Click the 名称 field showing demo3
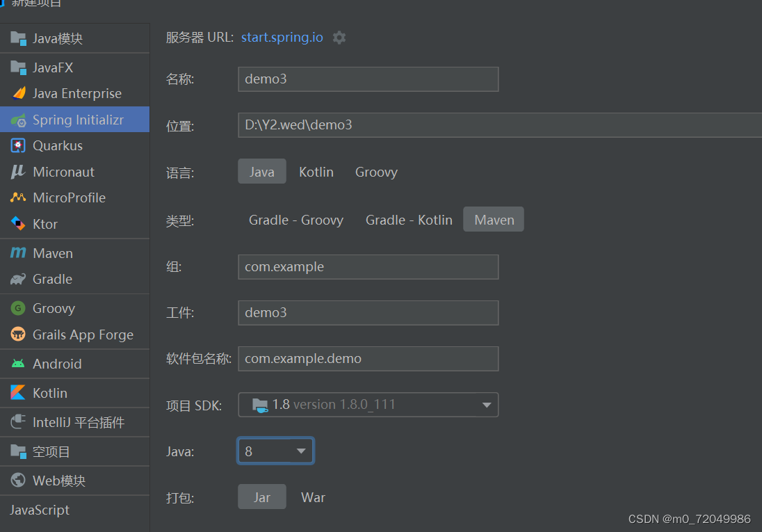 (368, 79)
